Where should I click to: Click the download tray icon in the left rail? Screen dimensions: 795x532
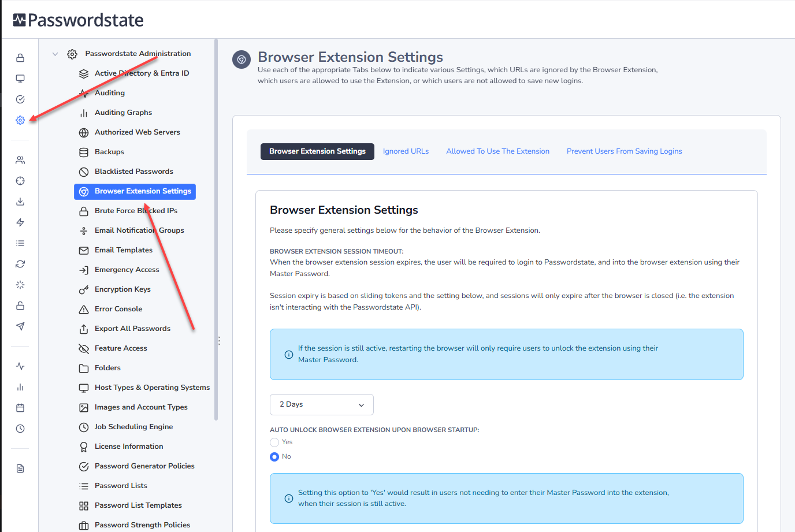click(20, 202)
